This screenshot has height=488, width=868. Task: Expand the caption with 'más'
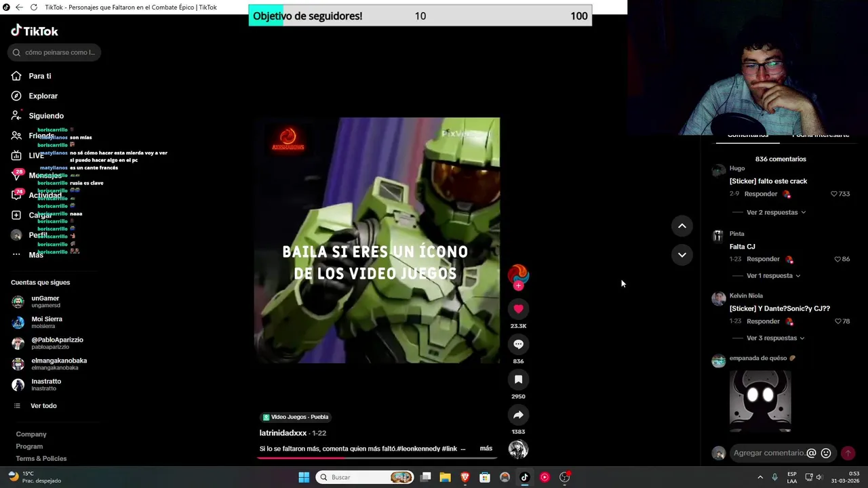coord(486,449)
